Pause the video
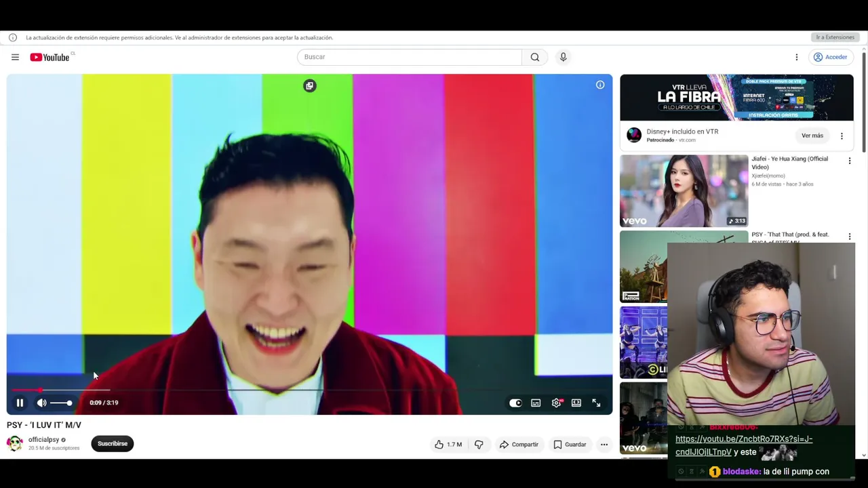 point(20,403)
